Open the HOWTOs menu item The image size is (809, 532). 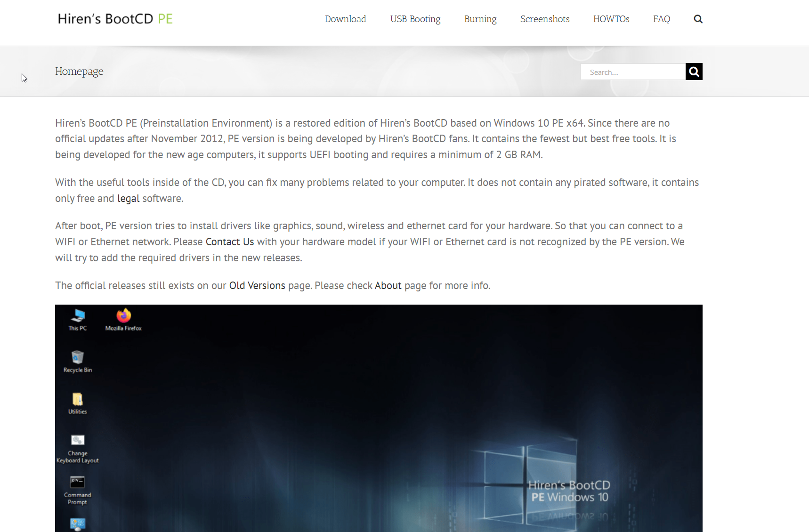[611, 19]
